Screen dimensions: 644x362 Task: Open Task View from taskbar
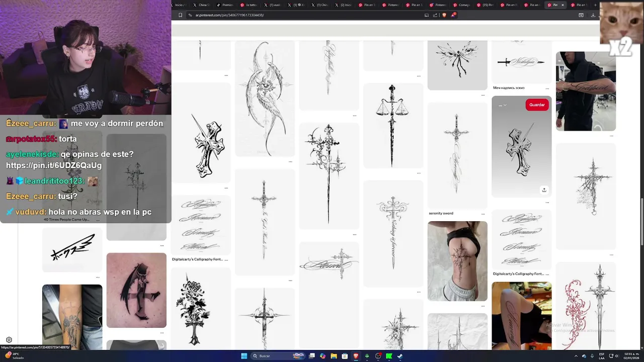pyautogui.click(x=312, y=356)
